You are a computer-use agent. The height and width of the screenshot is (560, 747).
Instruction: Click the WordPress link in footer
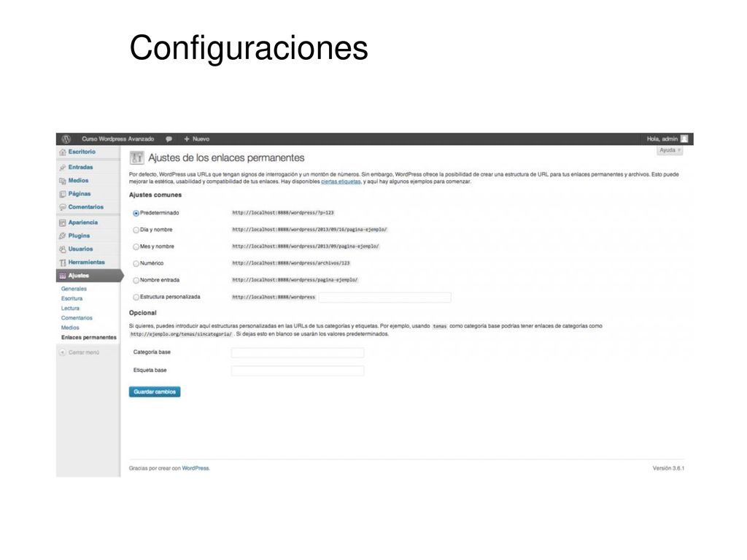point(196,469)
